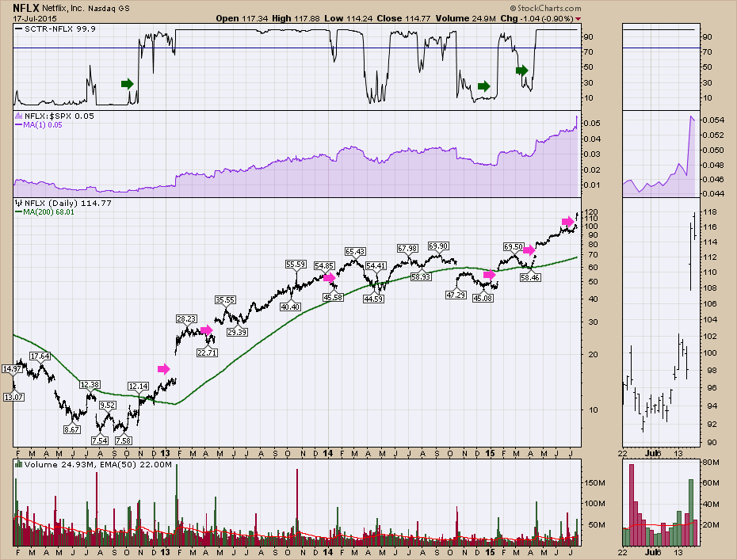
Task: Click the 28.23 high price label
Action: click(x=186, y=318)
